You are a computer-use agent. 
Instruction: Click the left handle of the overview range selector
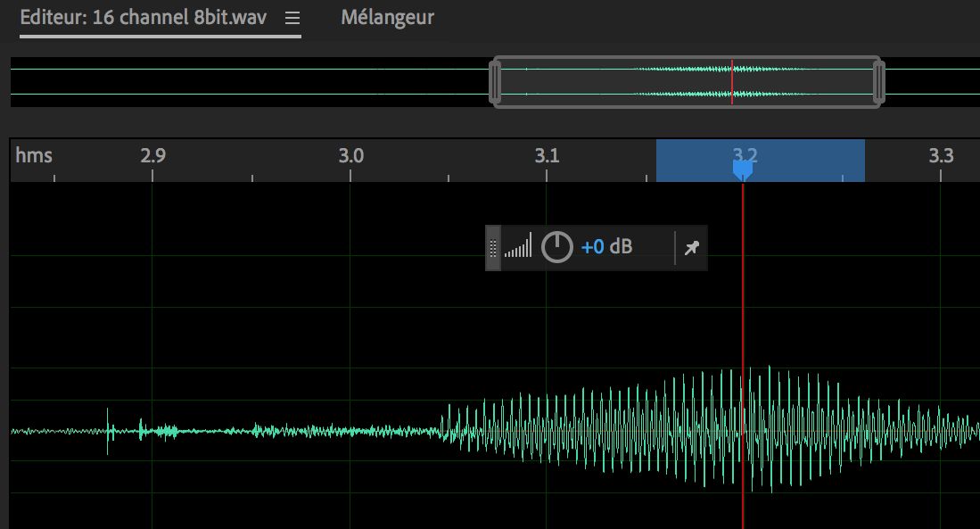496,81
